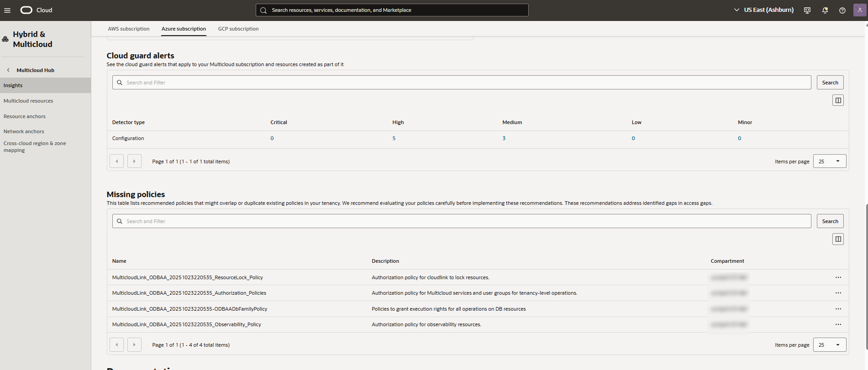
Task: Click 'Policies to grant execution rights' description
Action: pos(449,309)
